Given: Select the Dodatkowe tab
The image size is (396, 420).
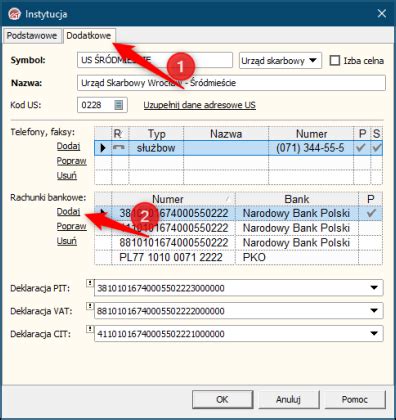Looking at the screenshot, I should 89,36.
